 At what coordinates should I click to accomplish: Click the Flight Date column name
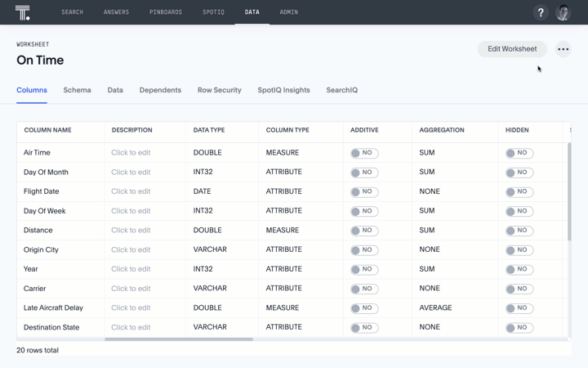click(42, 191)
